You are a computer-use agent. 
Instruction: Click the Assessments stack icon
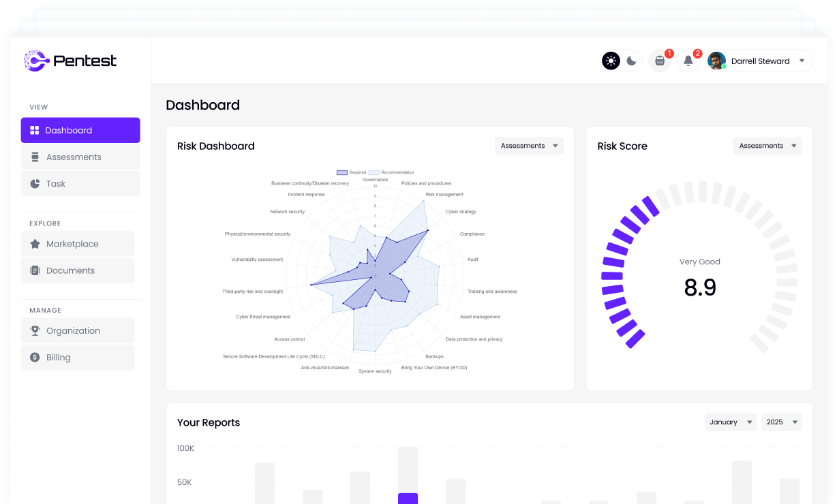click(x=35, y=157)
